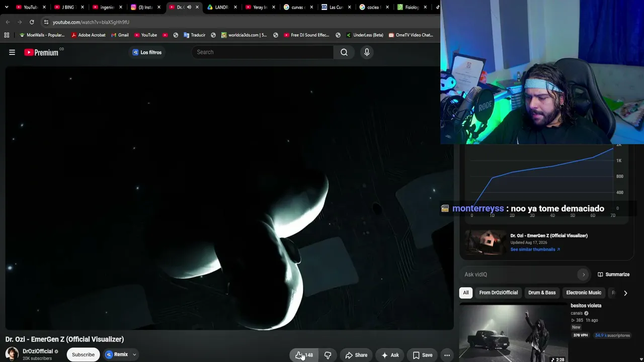Click the DrOziOfficial channel name

38,351
